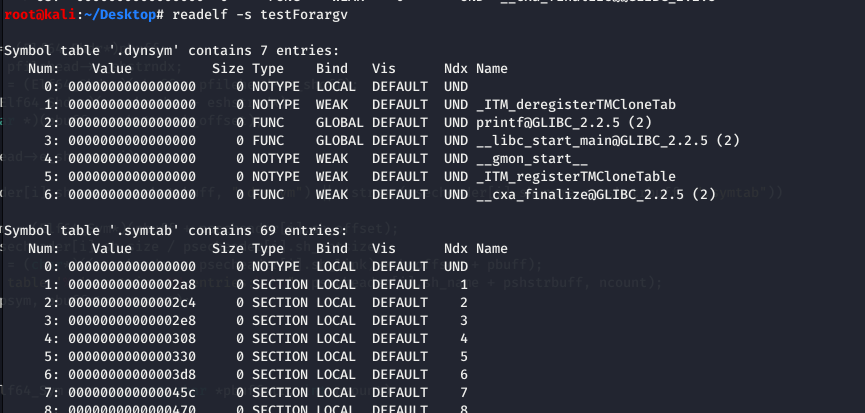Click the GLOBAL bind of the printf entry
The image size is (865, 413).
click(x=340, y=122)
